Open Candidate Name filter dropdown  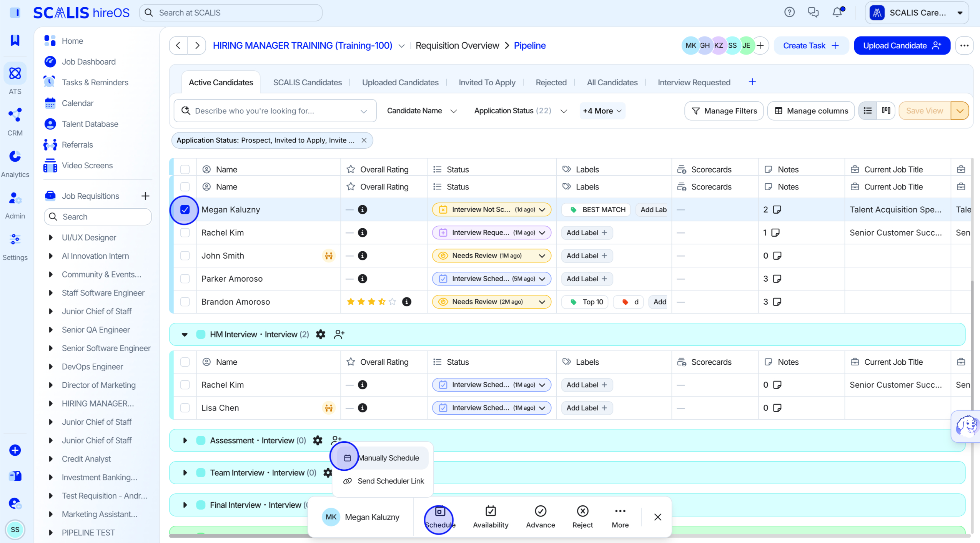click(422, 111)
